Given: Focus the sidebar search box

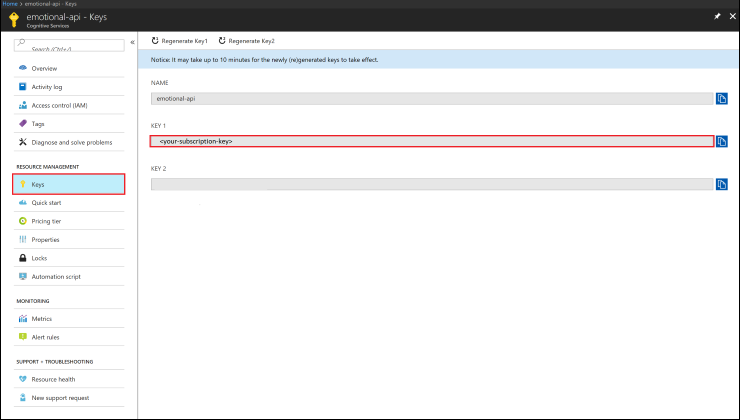Looking at the screenshot, I should tap(69, 45).
